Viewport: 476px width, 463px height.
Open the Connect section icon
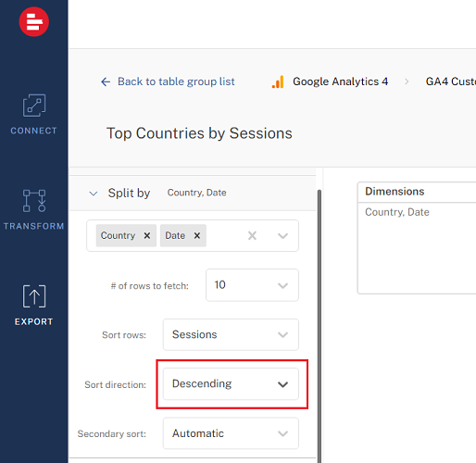34,106
